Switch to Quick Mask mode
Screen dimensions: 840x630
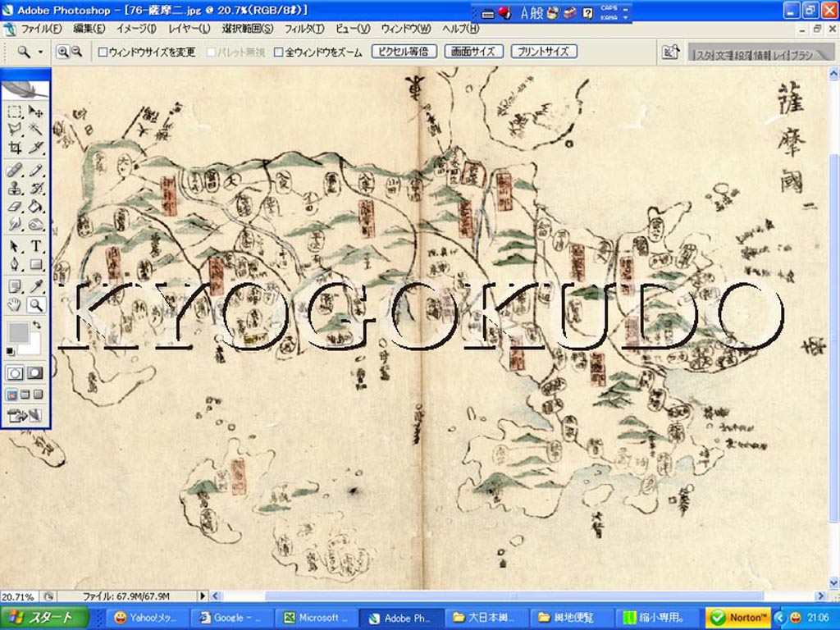(35, 373)
